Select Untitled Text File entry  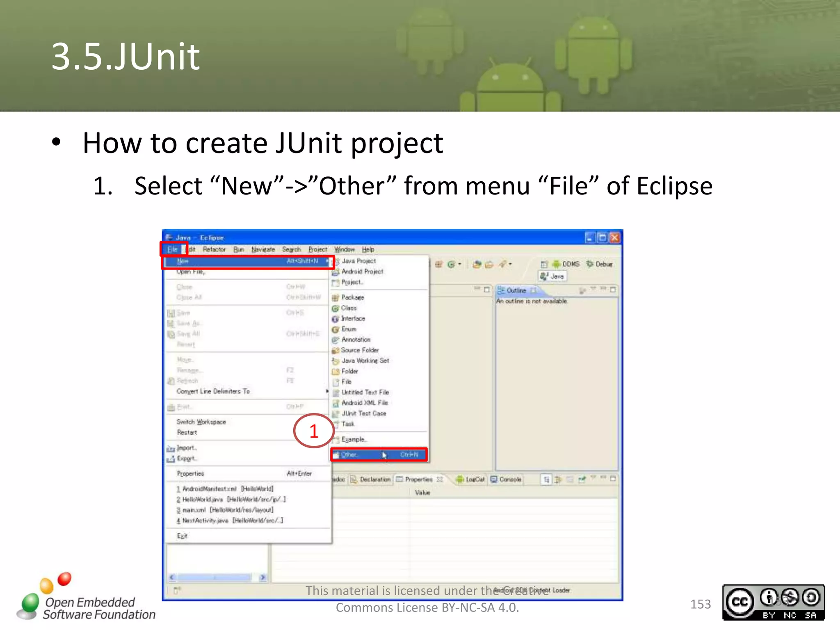tap(379, 392)
